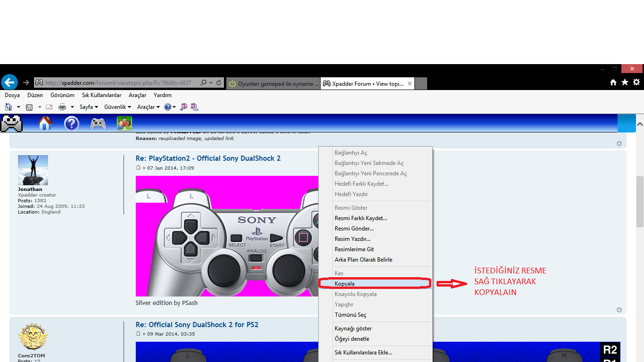Viewport: 644px width, 362px height.
Task: Click the OneNote Linked Notes icon
Action: click(x=194, y=107)
